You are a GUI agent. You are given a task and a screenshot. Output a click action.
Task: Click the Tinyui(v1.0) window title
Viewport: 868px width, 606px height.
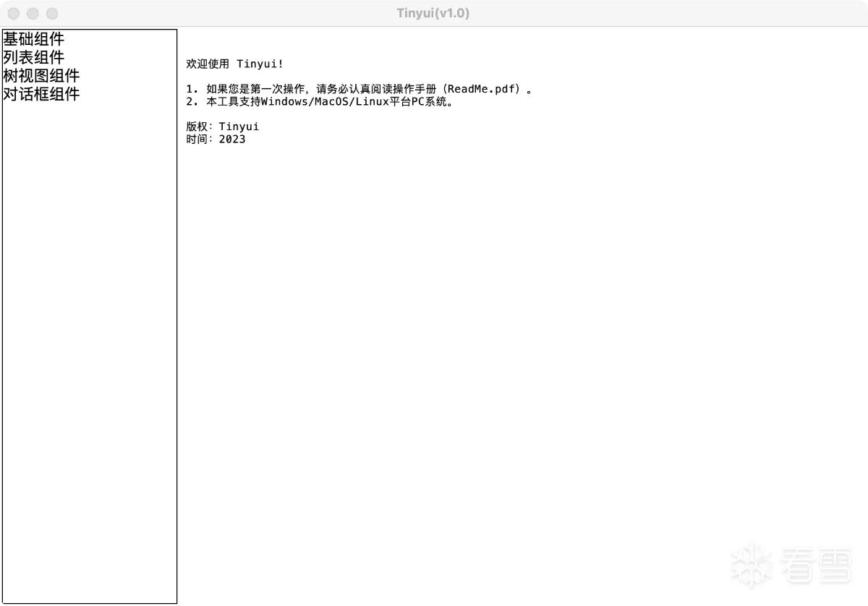point(433,13)
